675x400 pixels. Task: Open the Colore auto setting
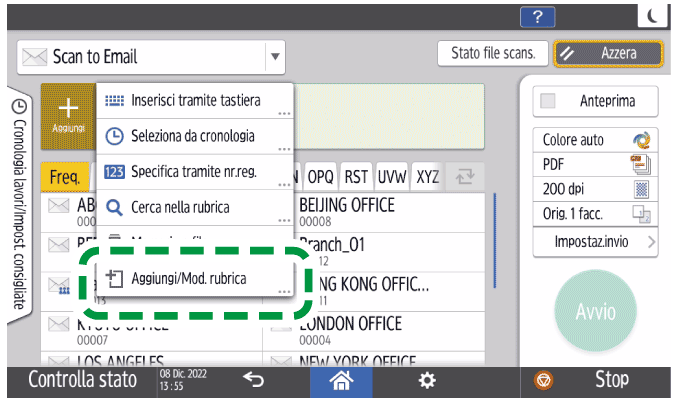(x=595, y=140)
